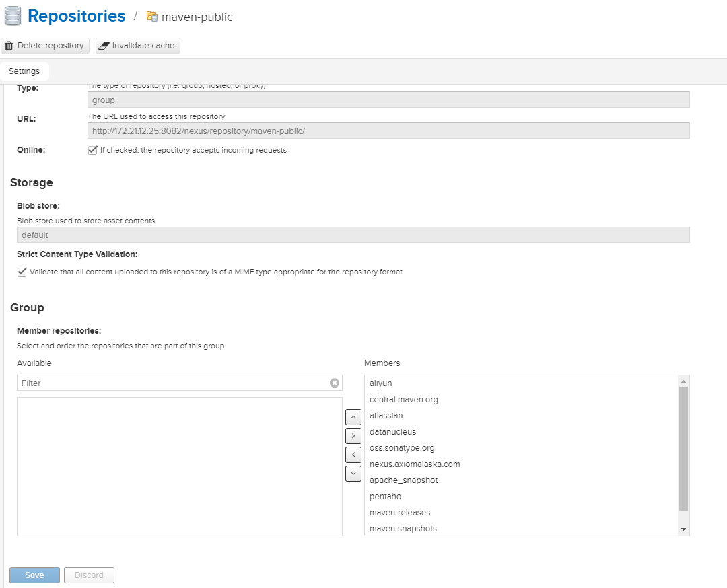Move selected member up with the up arrow
727x588 pixels.
point(353,417)
